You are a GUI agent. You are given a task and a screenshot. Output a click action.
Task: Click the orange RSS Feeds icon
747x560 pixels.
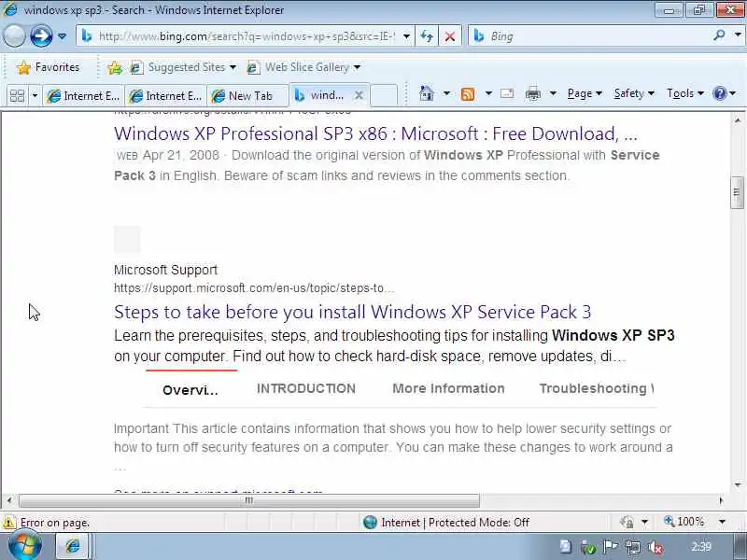468,94
